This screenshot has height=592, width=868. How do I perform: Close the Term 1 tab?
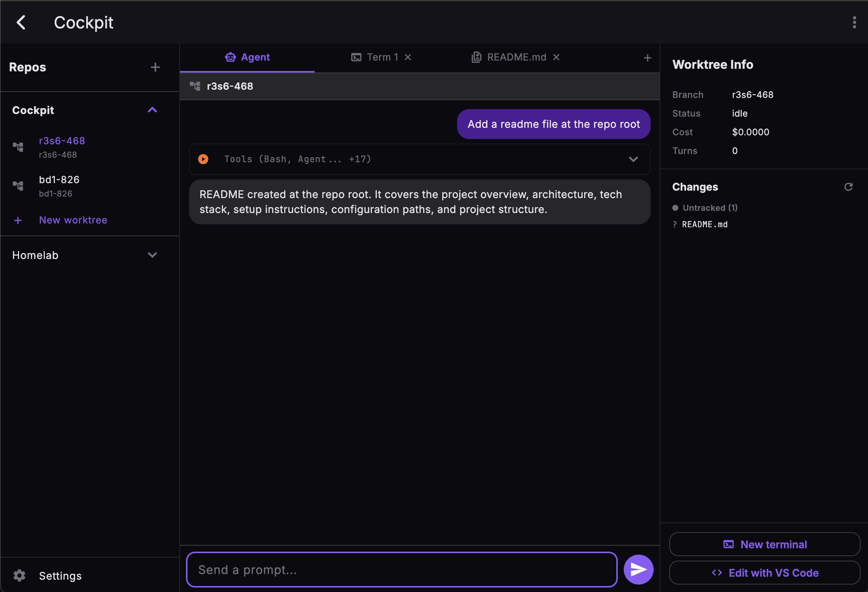tap(408, 57)
